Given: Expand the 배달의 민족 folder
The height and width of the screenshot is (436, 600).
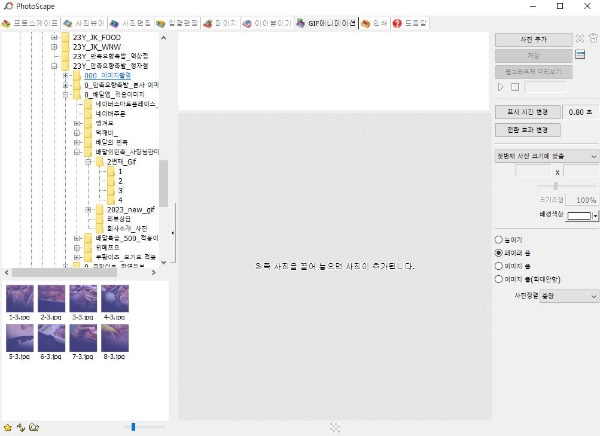Looking at the screenshot, I should (x=77, y=142).
